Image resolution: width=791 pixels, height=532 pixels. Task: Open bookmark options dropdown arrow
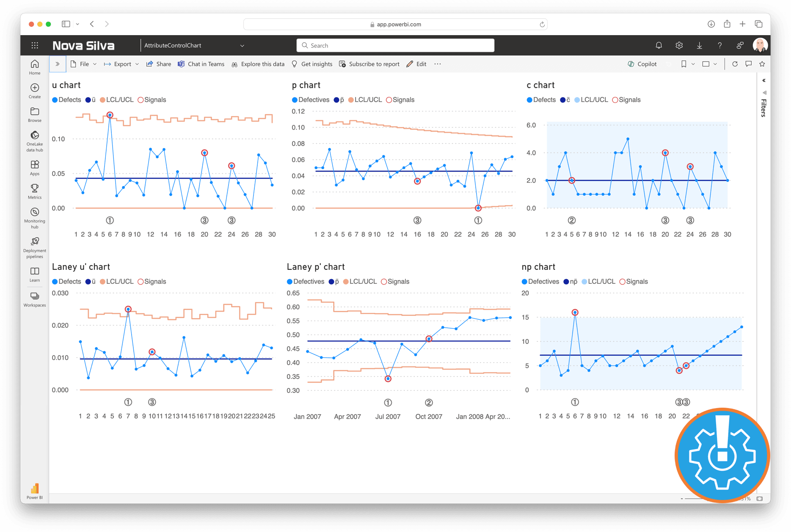[693, 64]
